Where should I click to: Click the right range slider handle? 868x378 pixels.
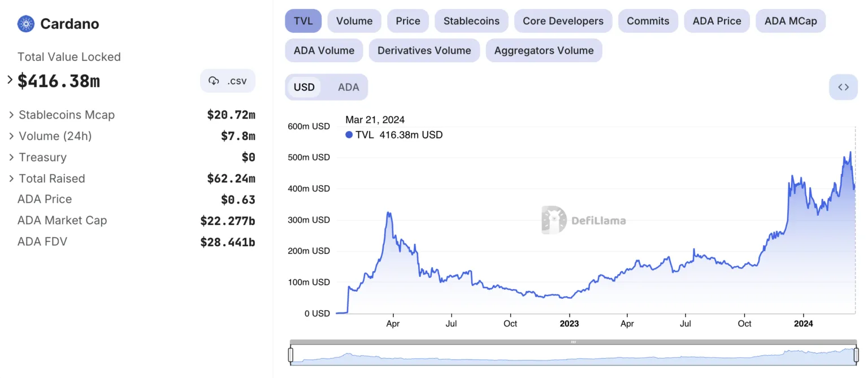pyautogui.click(x=855, y=355)
